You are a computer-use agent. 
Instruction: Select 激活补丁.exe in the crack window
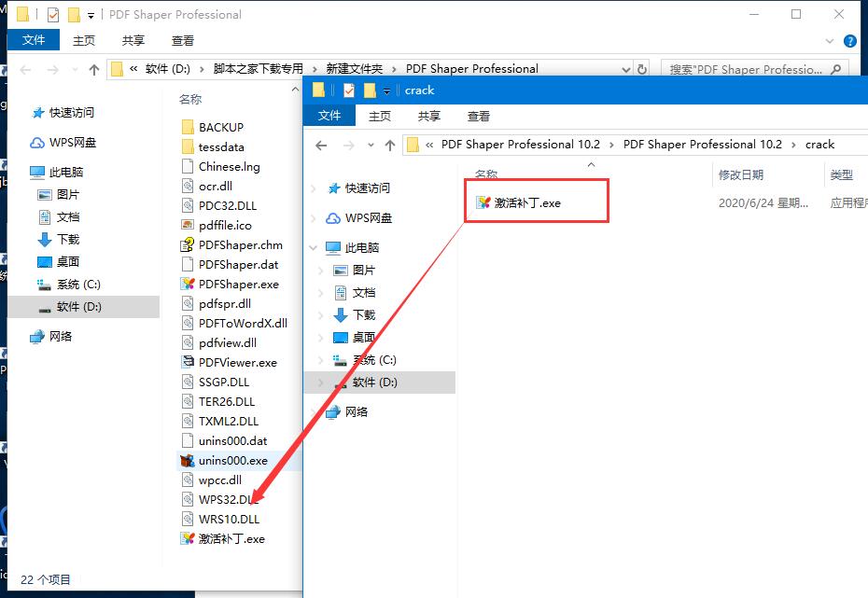519,203
